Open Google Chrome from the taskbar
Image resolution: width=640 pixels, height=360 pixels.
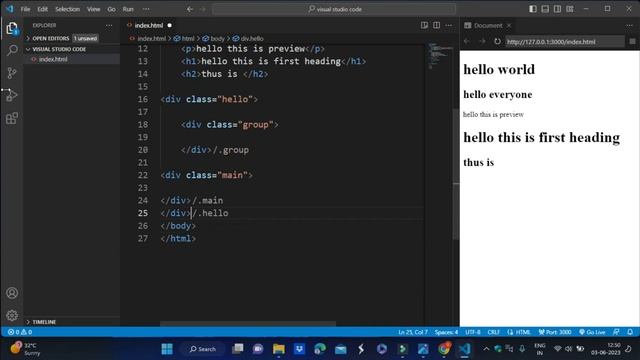[444, 349]
